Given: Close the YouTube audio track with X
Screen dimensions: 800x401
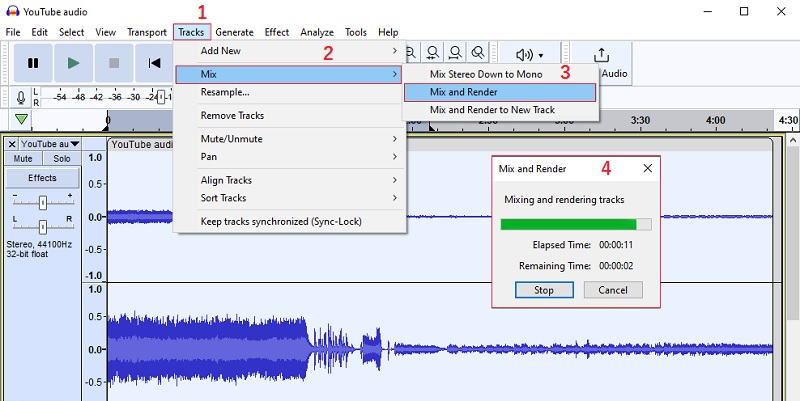Looking at the screenshot, I should point(12,144).
